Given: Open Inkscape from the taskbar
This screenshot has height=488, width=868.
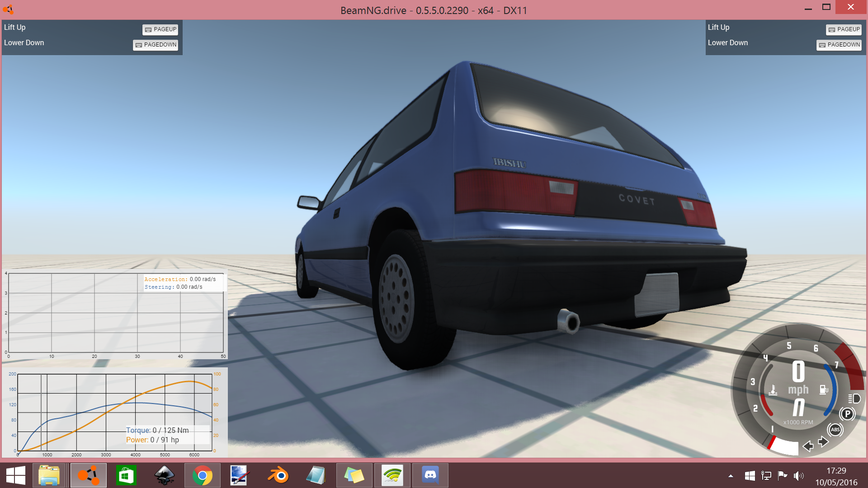Looking at the screenshot, I should pyautogui.click(x=165, y=475).
